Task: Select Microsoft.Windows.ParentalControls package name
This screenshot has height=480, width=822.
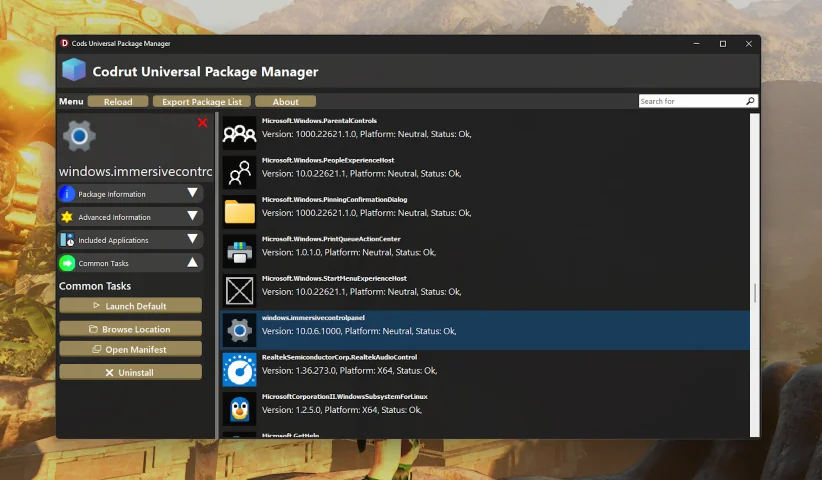Action: click(x=319, y=121)
